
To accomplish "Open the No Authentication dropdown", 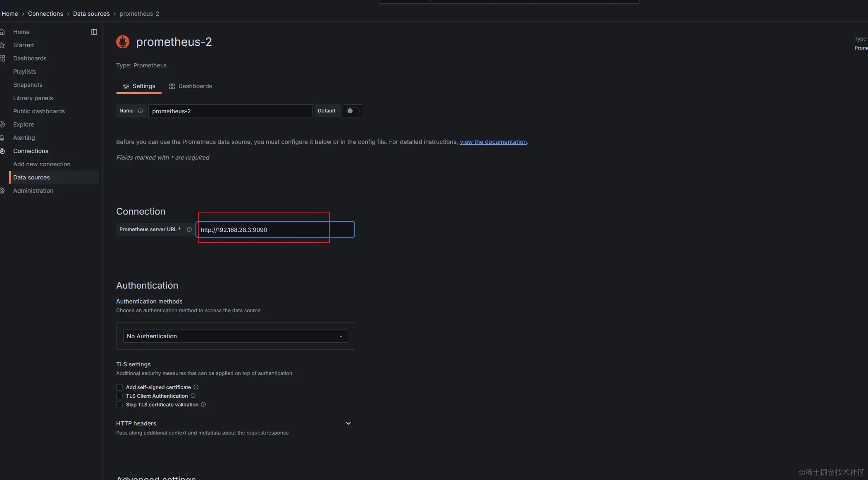I will coord(235,336).
